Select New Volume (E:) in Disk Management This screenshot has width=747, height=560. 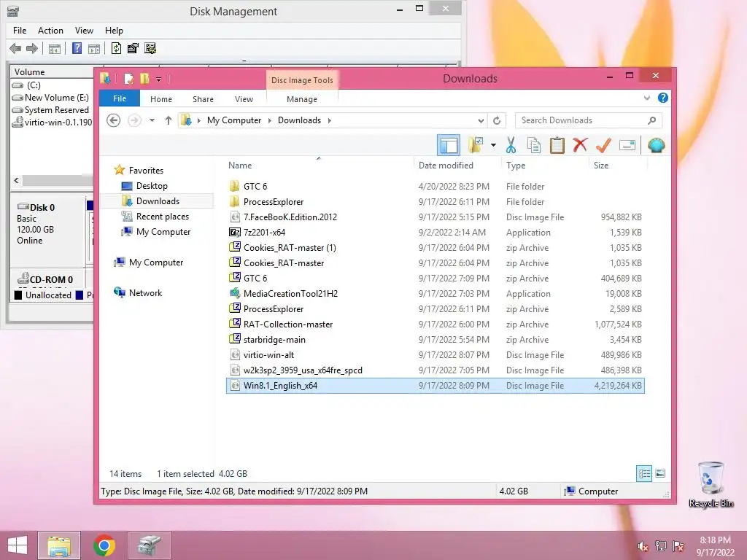(x=52, y=97)
